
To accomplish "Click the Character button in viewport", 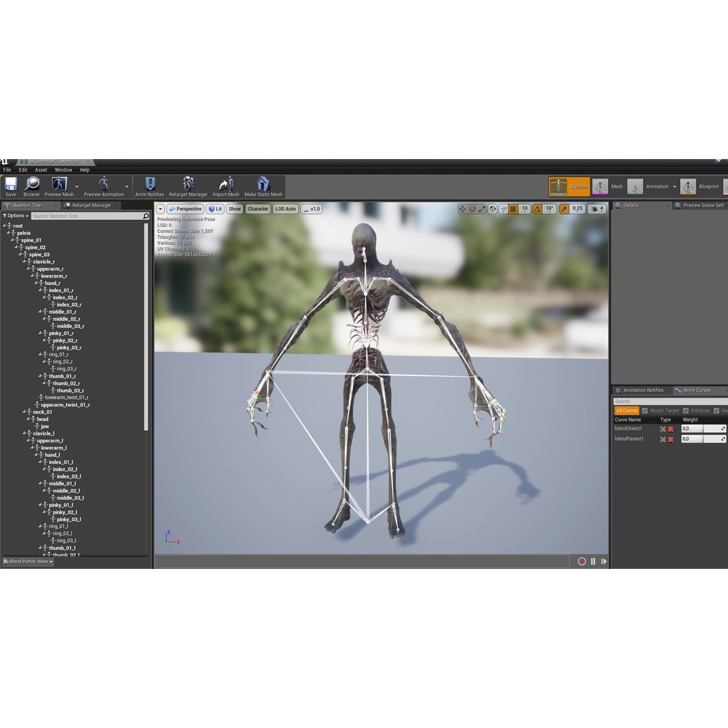I will tap(257, 209).
